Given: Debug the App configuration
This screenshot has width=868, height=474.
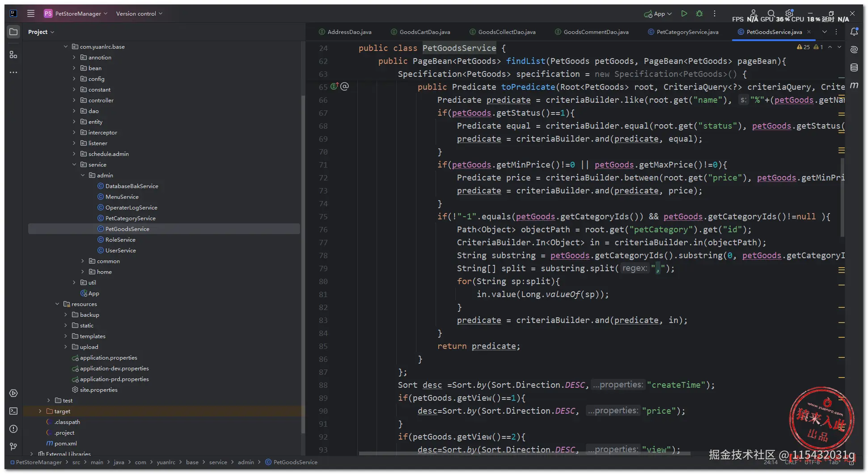Looking at the screenshot, I should 699,13.
